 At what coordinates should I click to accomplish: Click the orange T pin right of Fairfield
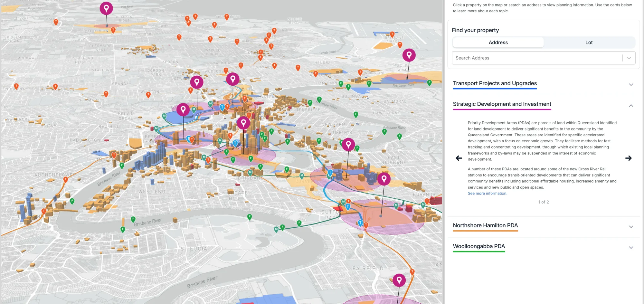point(412,272)
